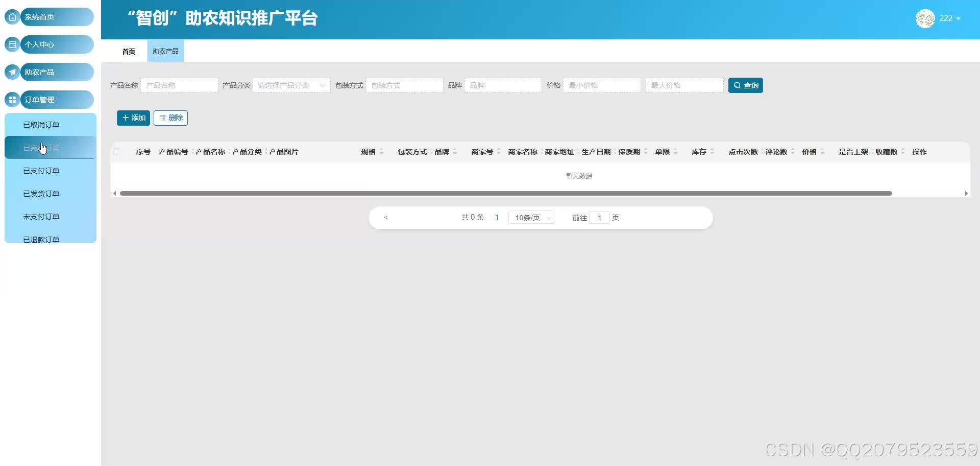The width and height of the screenshot is (980, 466).
Task: Click the 商家地址 column header
Action: coord(559,152)
